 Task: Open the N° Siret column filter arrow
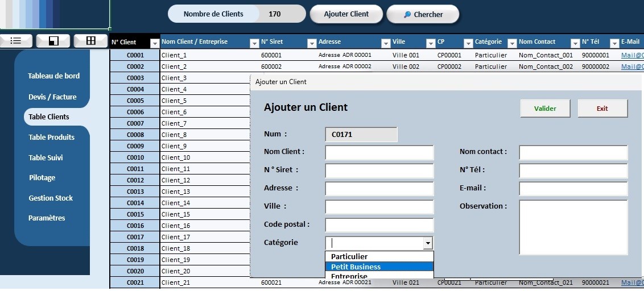[312, 43]
